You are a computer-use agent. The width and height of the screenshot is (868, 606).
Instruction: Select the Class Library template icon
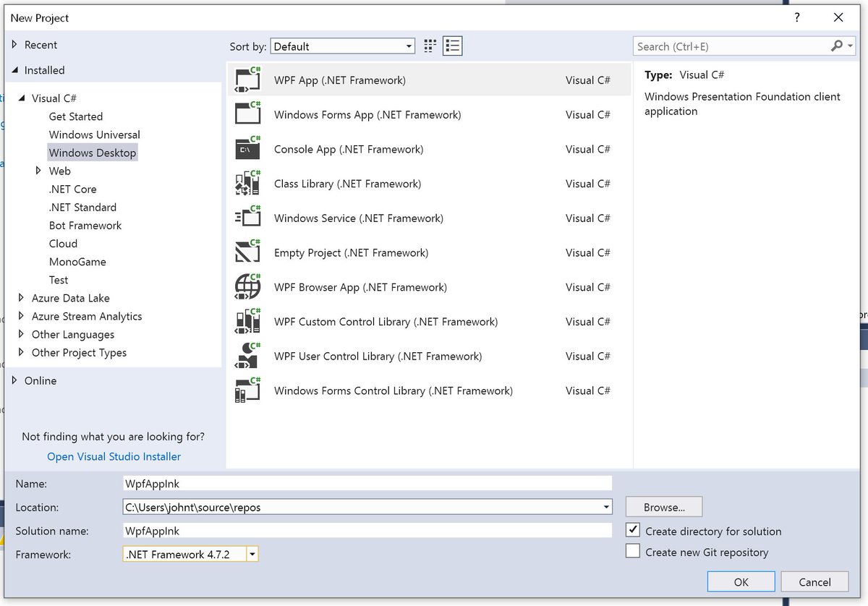248,183
